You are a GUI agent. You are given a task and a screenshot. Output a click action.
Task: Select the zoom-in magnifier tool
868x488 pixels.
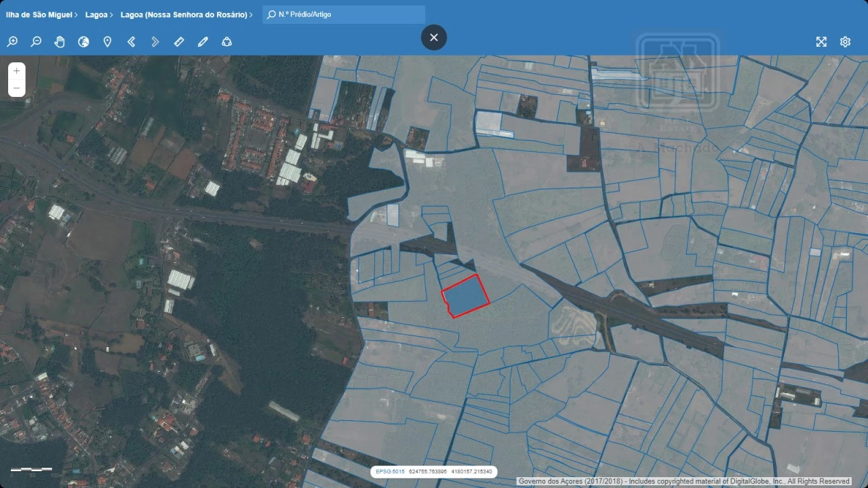point(12,42)
